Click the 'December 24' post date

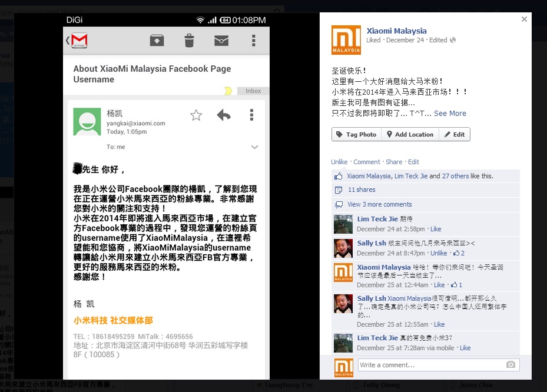click(x=405, y=40)
